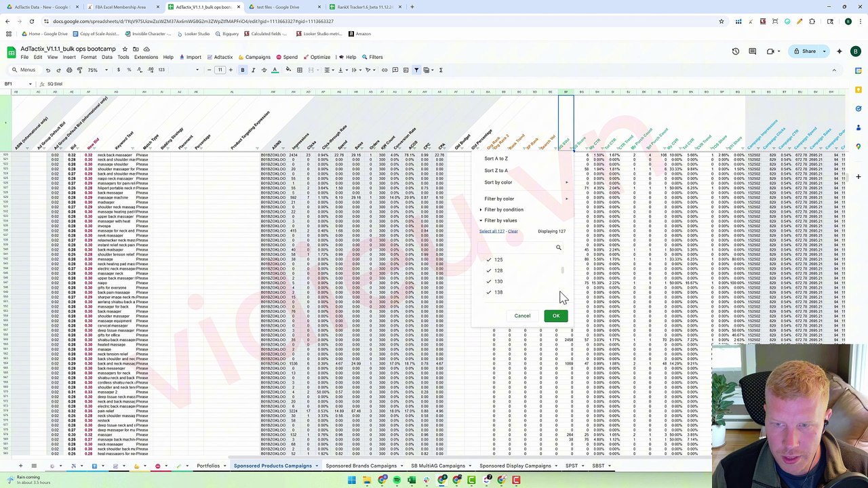The height and width of the screenshot is (488, 868).
Task: Click the insert chart icon
Action: (x=406, y=70)
